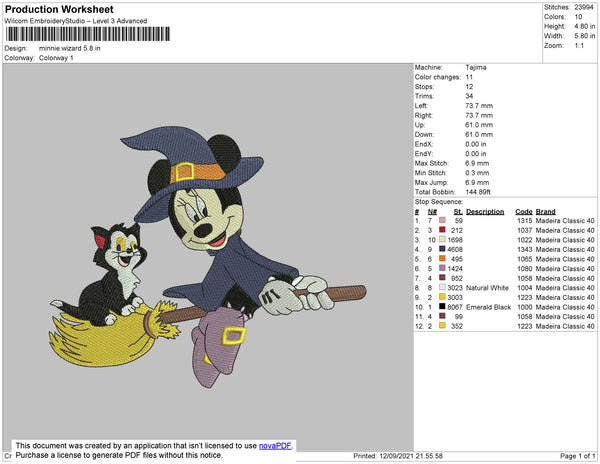Click the 'Stop Sequence:' label
The width and height of the screenshot is (600, 464).
tap(439, 202)
